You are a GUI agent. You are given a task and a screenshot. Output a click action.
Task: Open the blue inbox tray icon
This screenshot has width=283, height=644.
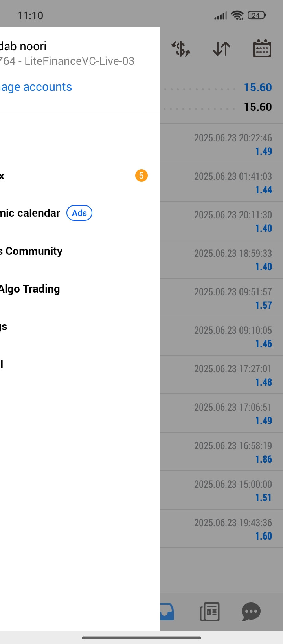pos(167,611)
